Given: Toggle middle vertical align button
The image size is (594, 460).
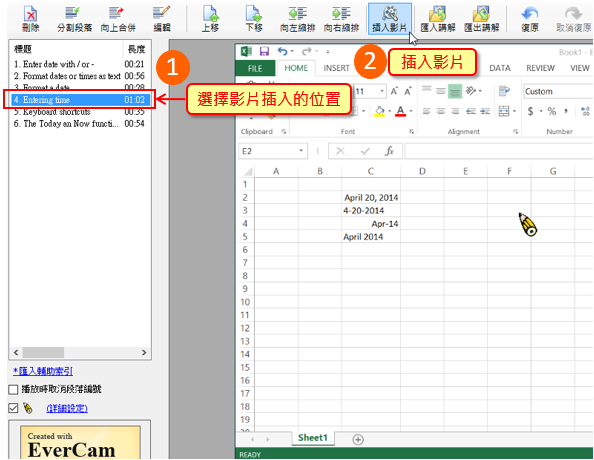Looking at the screenshot, I should tap(441, 91).
